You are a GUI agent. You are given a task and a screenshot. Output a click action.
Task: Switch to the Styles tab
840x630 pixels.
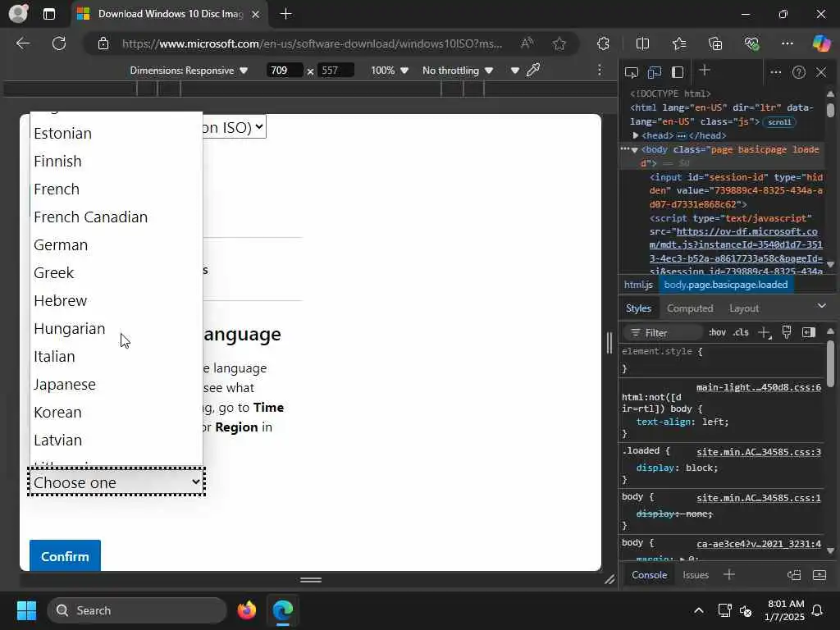(638, 308)
